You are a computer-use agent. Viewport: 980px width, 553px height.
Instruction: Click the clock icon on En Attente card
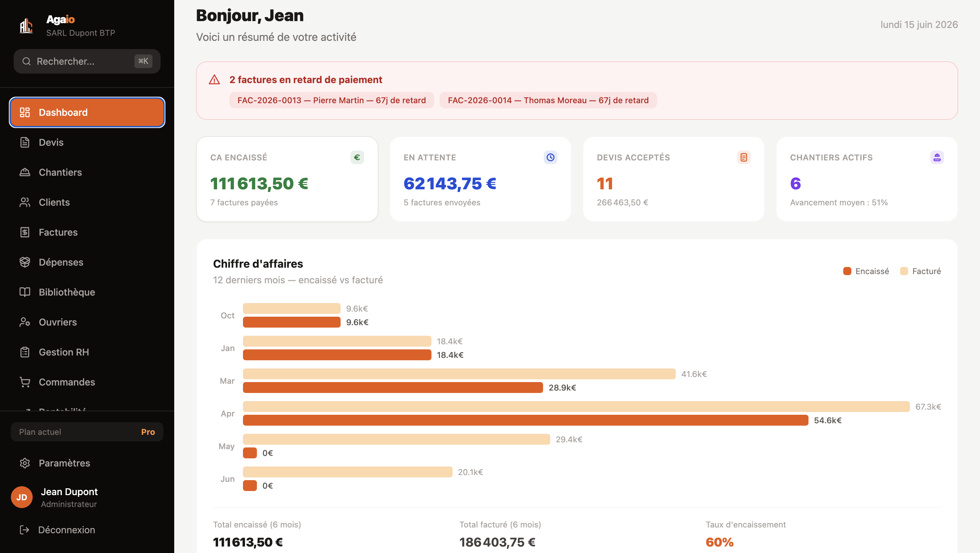550,157
